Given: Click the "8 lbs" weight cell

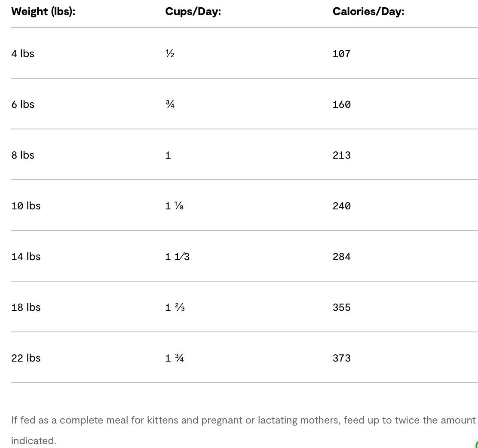Looking at the screenshot, I should (23, 155).
